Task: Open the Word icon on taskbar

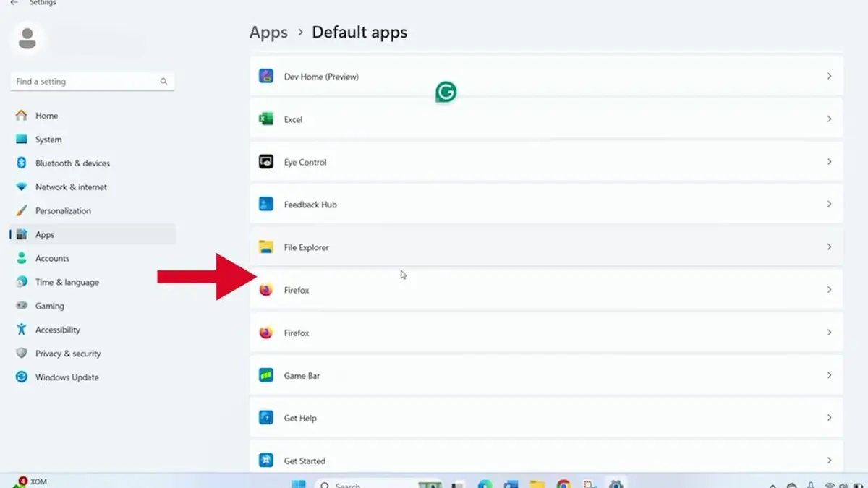Action: [x=511, y=484]
